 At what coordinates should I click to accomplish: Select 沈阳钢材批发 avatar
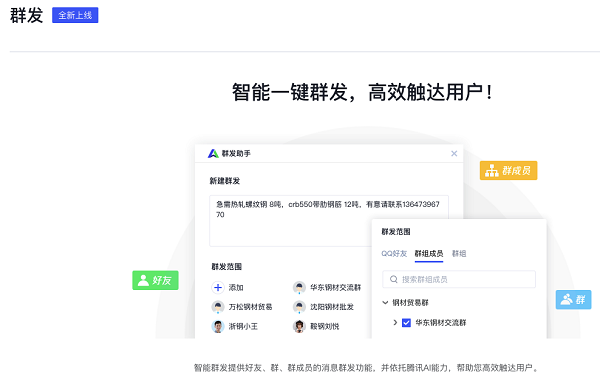(x=299, y=307)
